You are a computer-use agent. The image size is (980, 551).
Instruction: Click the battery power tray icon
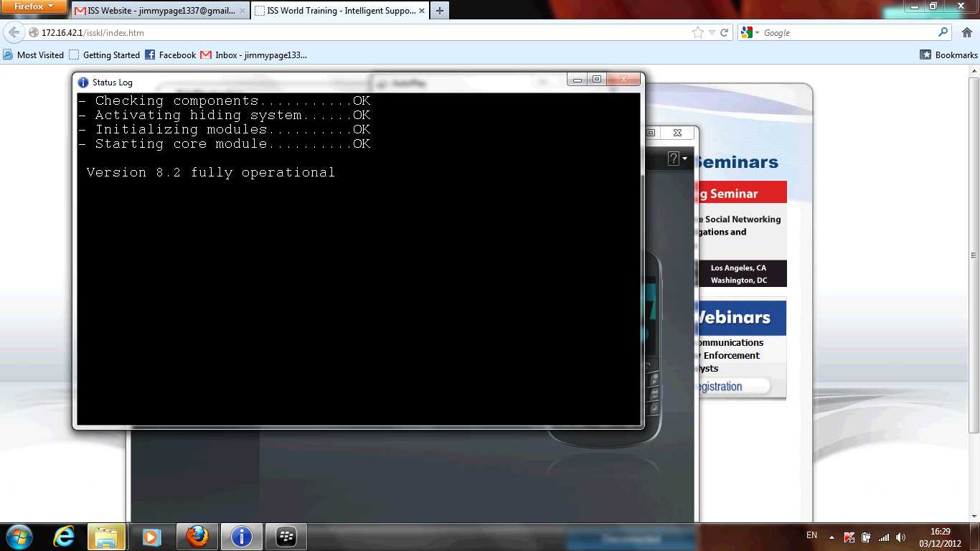867,537
